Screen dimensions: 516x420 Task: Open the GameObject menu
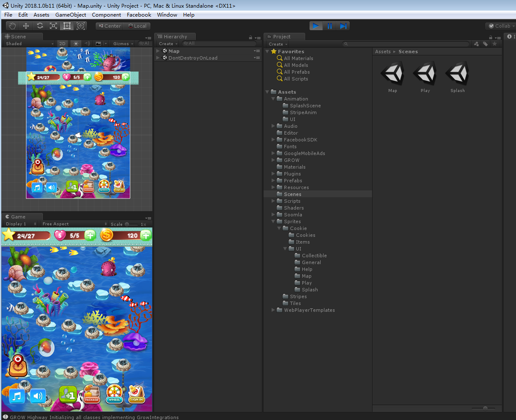tap(71, 14)
